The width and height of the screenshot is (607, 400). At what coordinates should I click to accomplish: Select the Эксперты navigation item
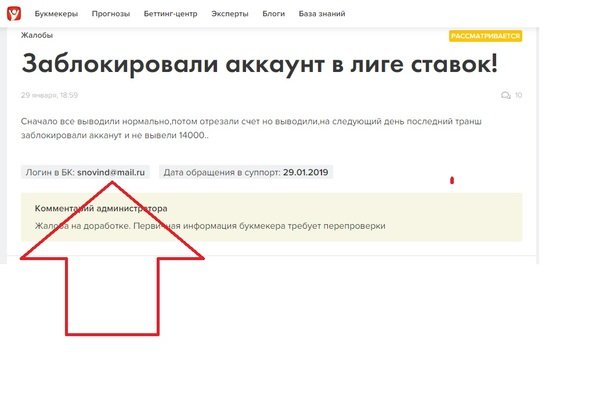tap(270, 13)
